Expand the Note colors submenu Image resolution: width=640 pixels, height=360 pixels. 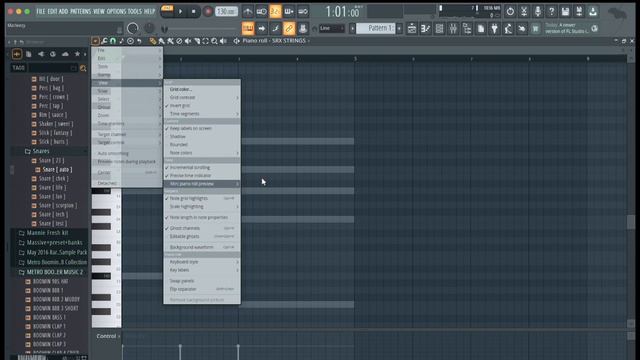(202, 153)
